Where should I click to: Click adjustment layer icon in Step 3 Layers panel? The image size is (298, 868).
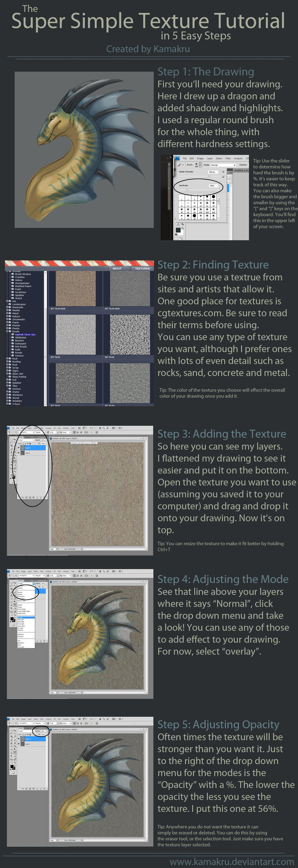pos(34,498)
